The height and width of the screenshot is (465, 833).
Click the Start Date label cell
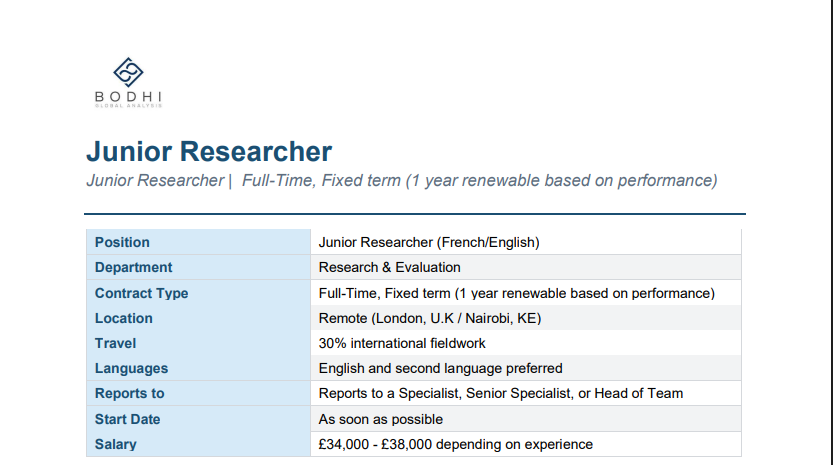198,419
